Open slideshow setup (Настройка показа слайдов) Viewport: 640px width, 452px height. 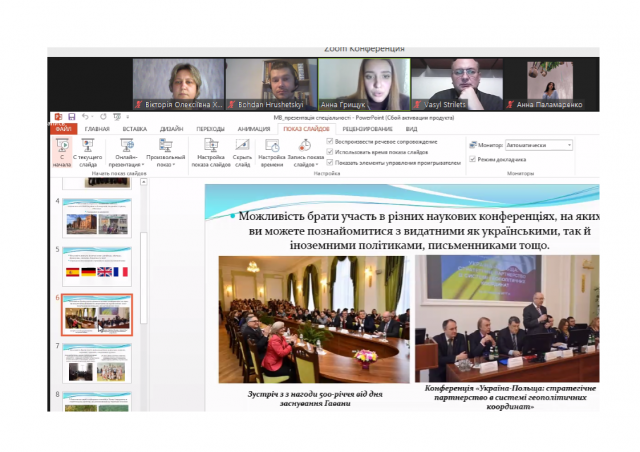coord(211,152)
